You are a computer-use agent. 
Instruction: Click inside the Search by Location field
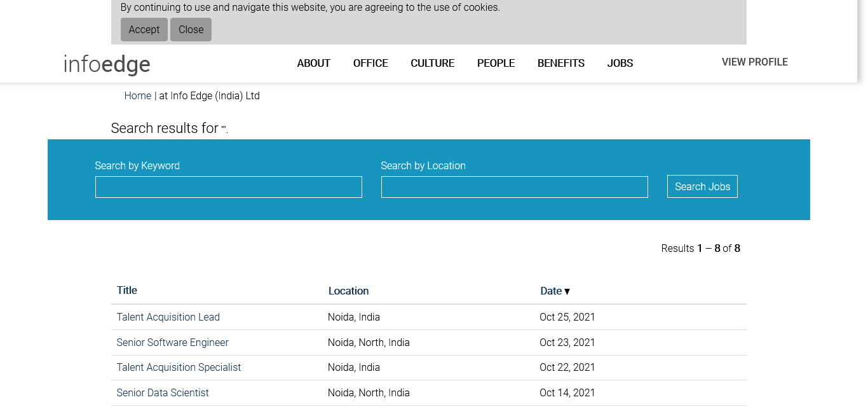pyautogui.click(x=514, y=187)
